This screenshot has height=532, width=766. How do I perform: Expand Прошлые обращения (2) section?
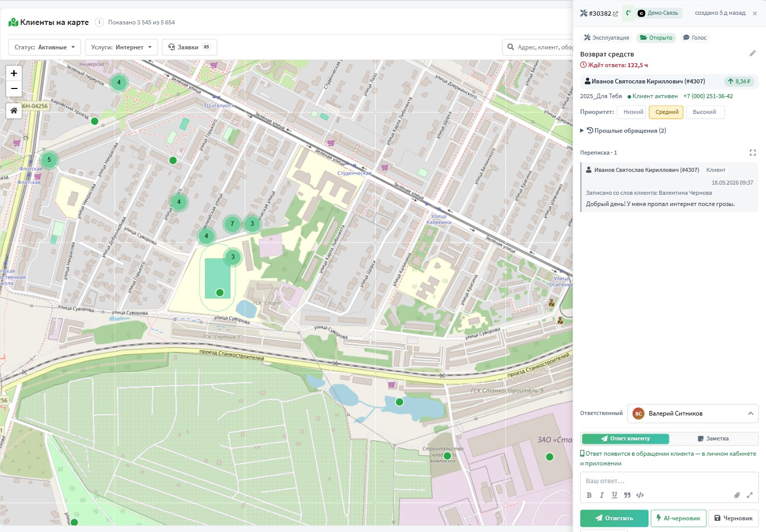click(623, 131)
